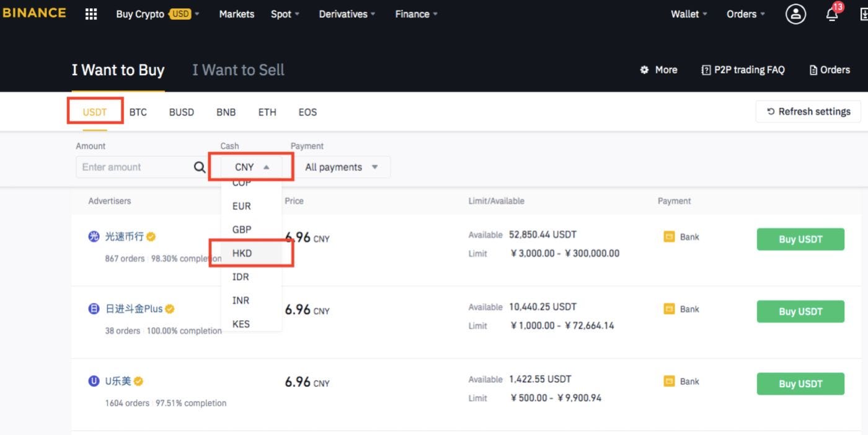Select EUR in the cash currency dropdown
This screenshot has height=435, width=868.
[x=241, y=206]
